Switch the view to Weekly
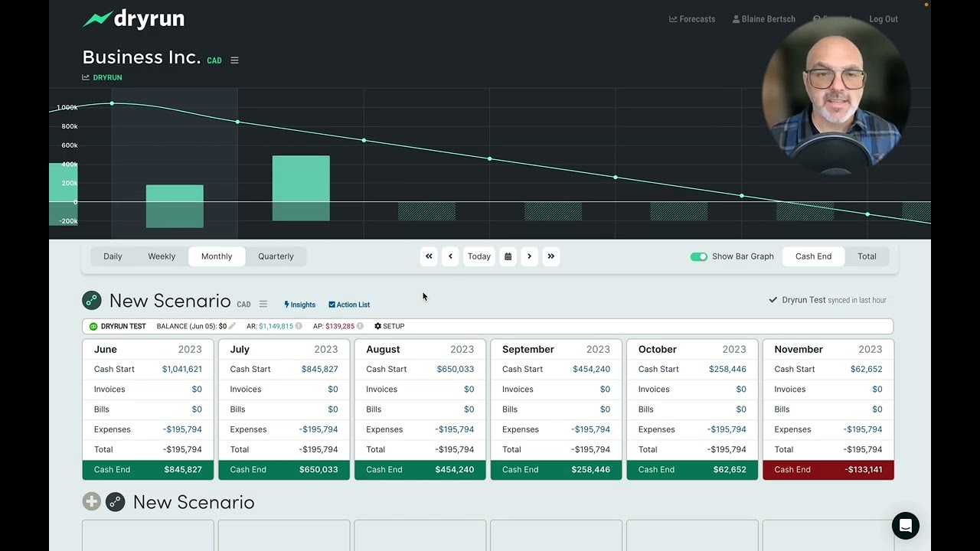Screen dimensions: 980x551 pyautogui.click(x=162, y=256)
